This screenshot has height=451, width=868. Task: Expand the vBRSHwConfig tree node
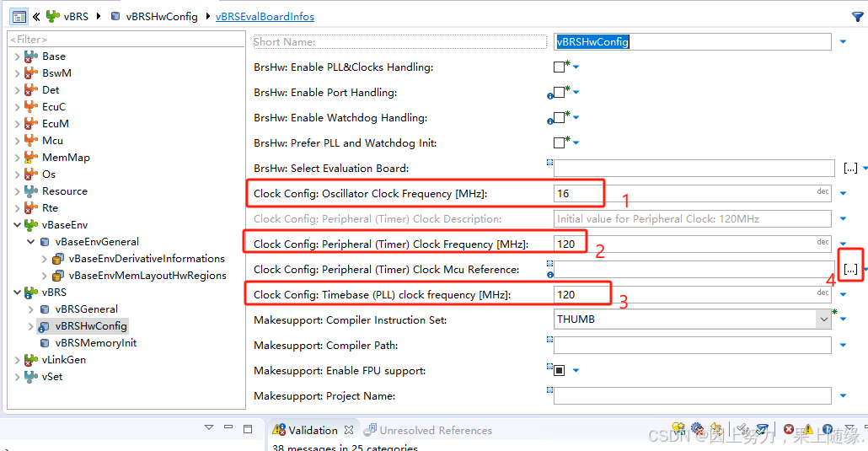pyautogui.click(x=30, y=326)
